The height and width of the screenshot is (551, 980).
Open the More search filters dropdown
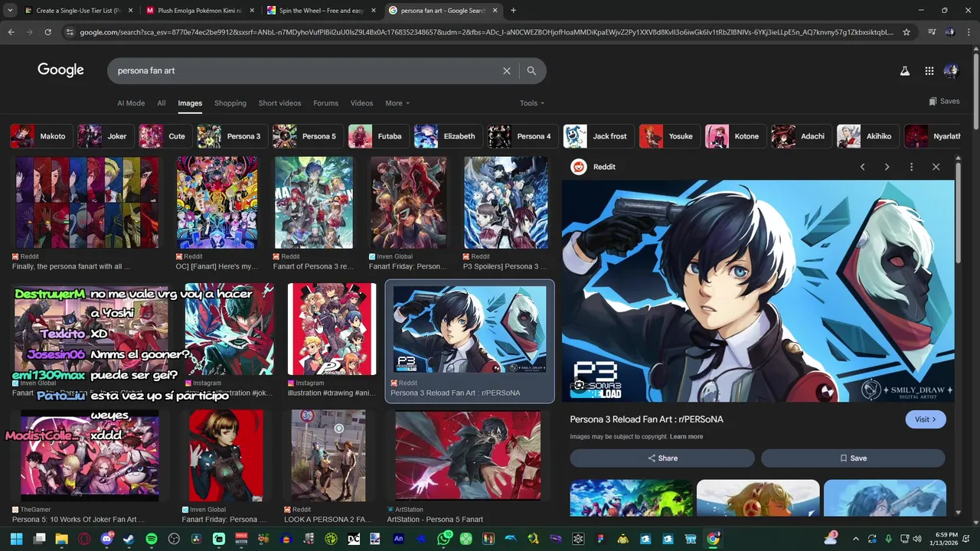pyautogui.click(x=397, y=103)
